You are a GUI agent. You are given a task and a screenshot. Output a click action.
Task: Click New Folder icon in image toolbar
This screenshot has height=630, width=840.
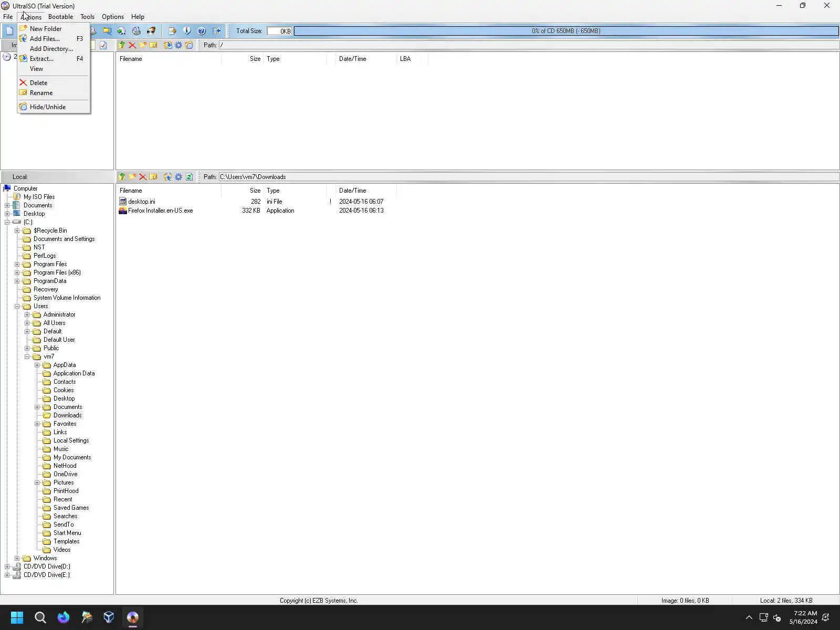143,45
